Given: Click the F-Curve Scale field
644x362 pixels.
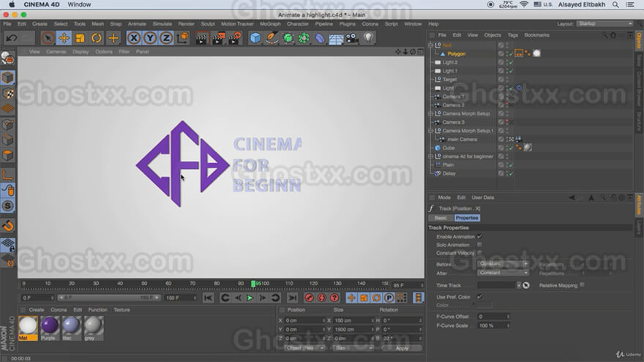Looking at the screenshot, I should click(494, 325).
